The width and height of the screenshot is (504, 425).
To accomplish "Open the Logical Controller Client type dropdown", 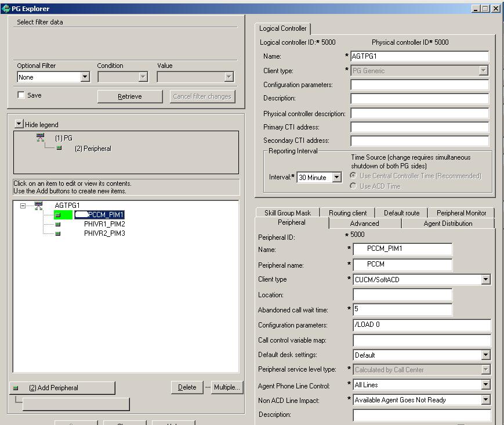I will [484, 70].
